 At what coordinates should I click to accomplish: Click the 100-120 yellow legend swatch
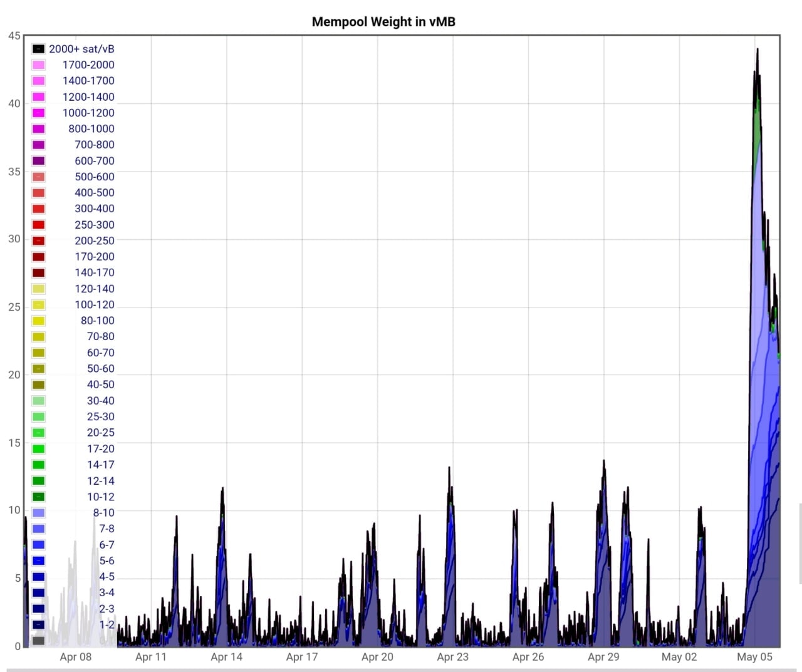(x=38, y=305)
